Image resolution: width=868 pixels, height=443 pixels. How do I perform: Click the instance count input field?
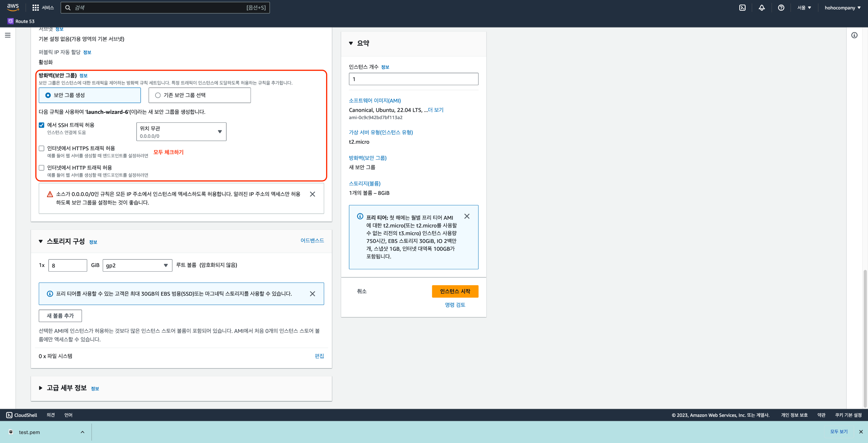(x=413, y=79)
